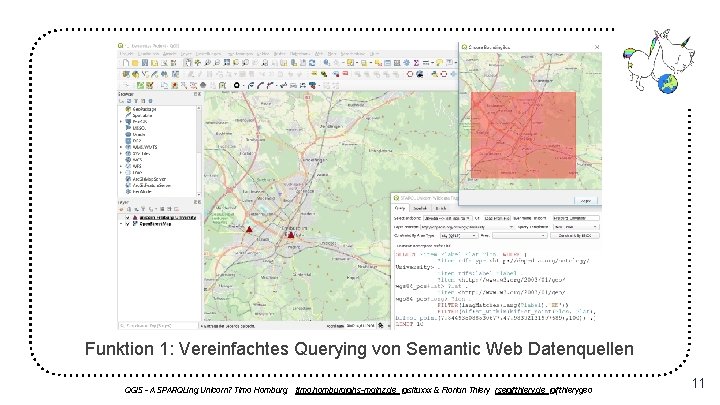Image resolution: width=720 pixels, height=405 pixels.
Task: Click the Save Project disk icon
Action: click(145, 62)
